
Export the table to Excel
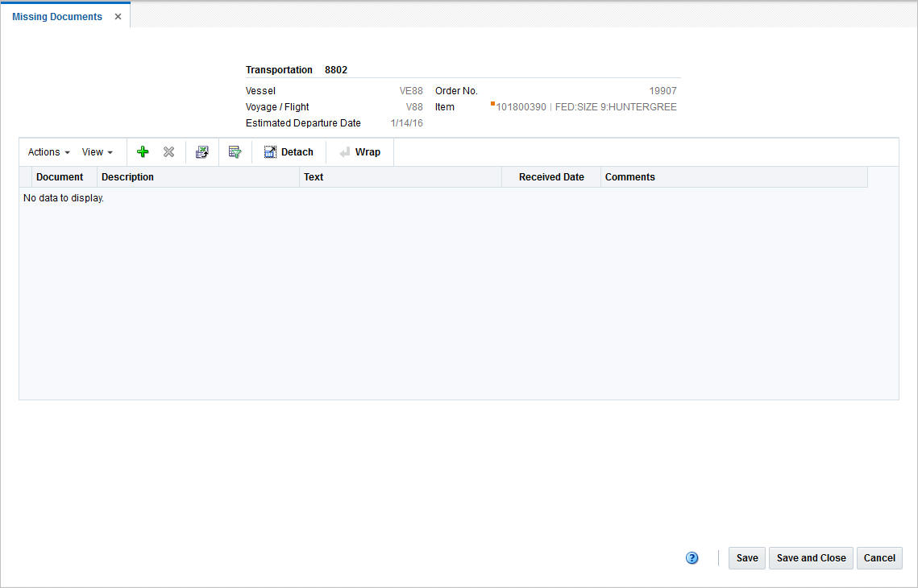(x=201, y=151)
